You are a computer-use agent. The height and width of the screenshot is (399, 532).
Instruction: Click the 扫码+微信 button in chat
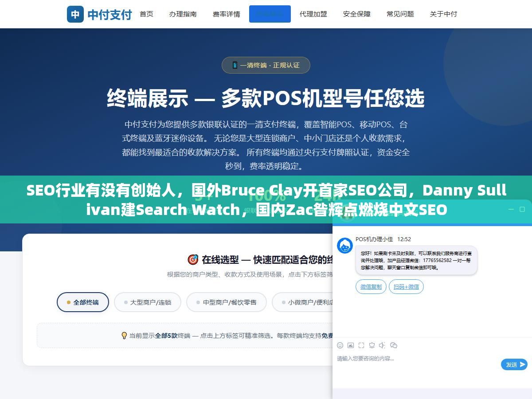[406, 287]
